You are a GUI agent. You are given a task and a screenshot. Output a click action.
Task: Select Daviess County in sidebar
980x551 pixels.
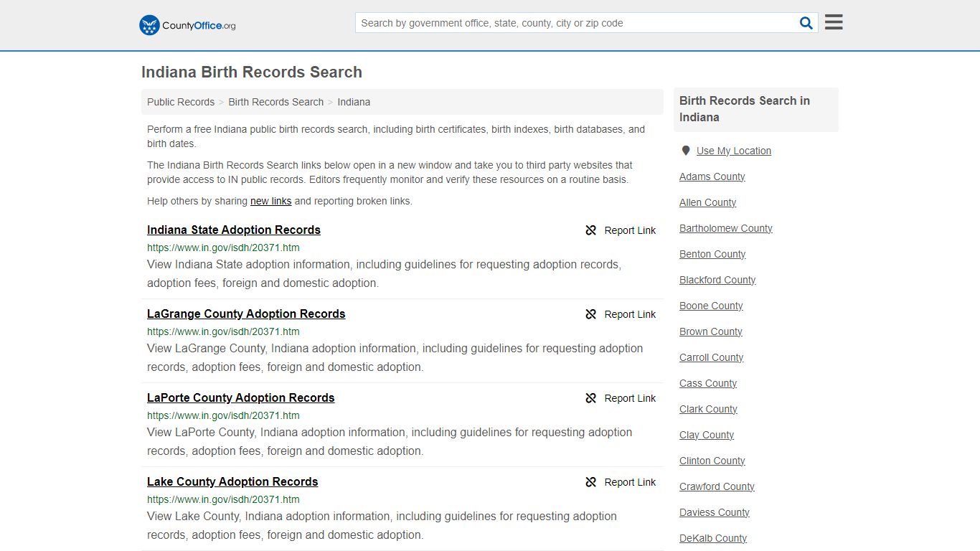pyautogui.click(x=715, y=512)
